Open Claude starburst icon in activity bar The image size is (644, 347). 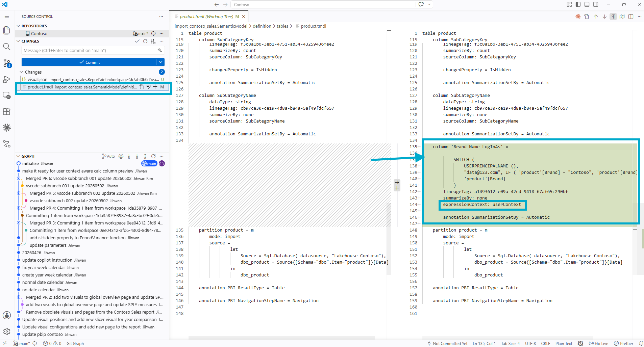coord(6,128)
